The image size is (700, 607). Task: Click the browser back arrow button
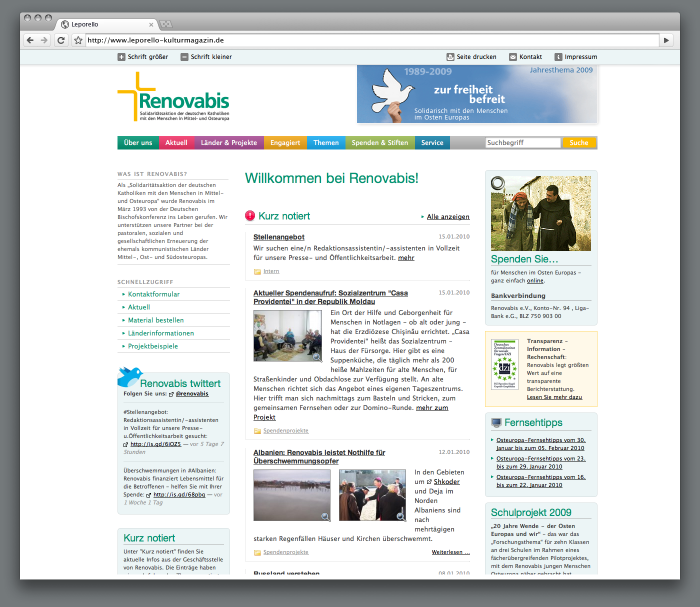[30, 40]
